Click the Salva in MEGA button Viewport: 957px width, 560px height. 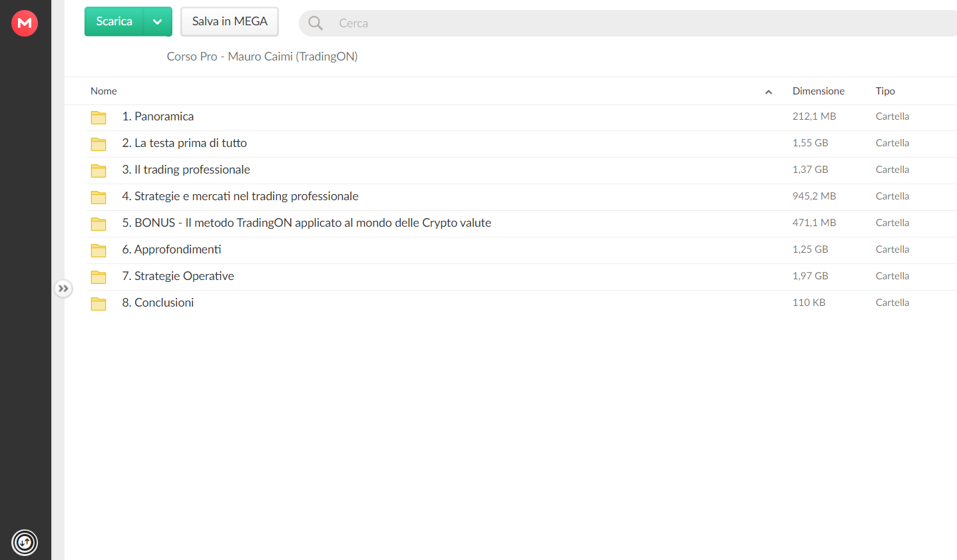click(230, 21)
